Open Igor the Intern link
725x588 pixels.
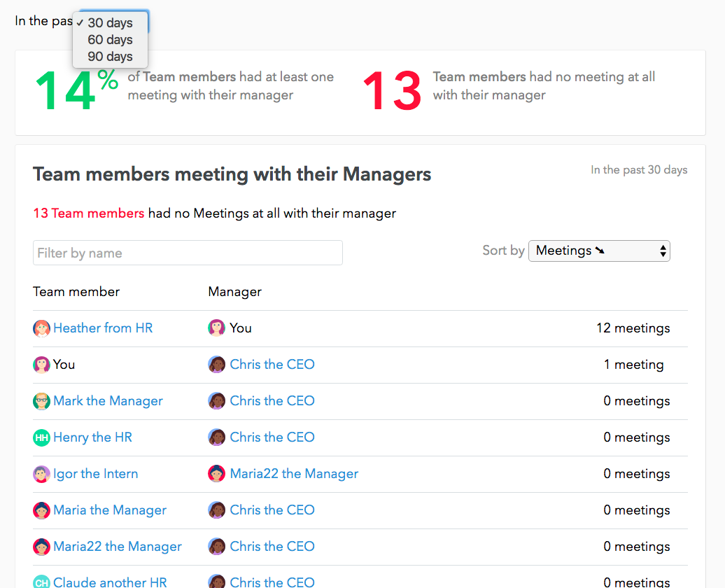[96, 474]
